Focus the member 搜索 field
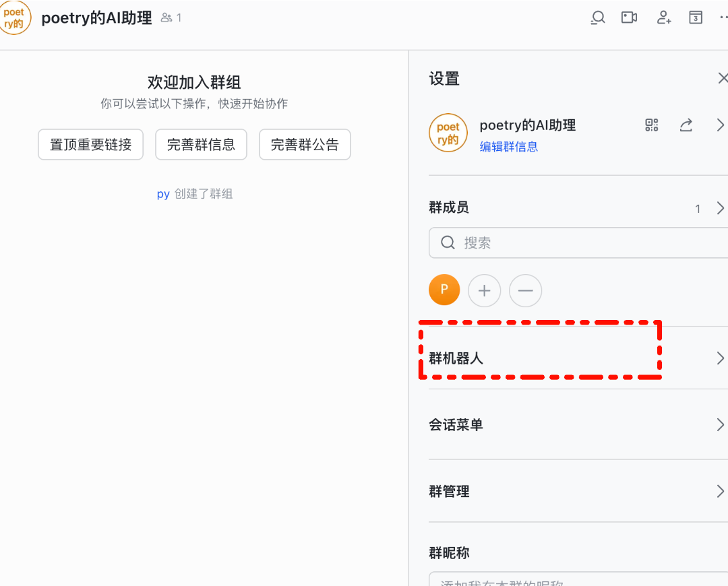728x586 pixels. coord(578,242)
